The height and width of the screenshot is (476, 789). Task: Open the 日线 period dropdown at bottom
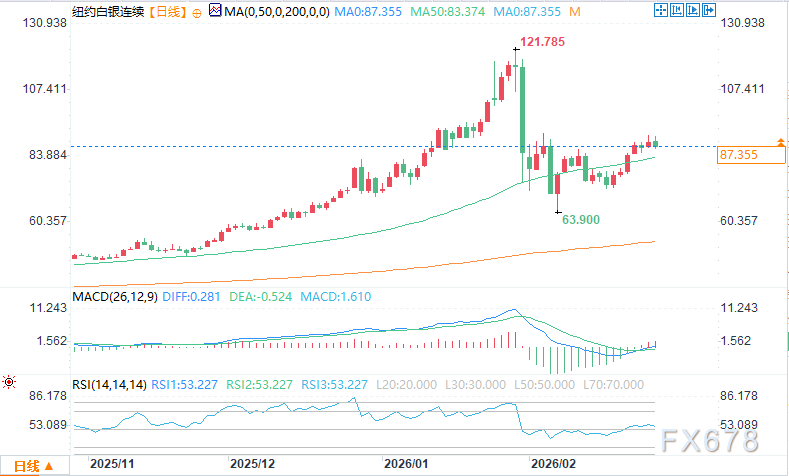(x=30, y=466)
